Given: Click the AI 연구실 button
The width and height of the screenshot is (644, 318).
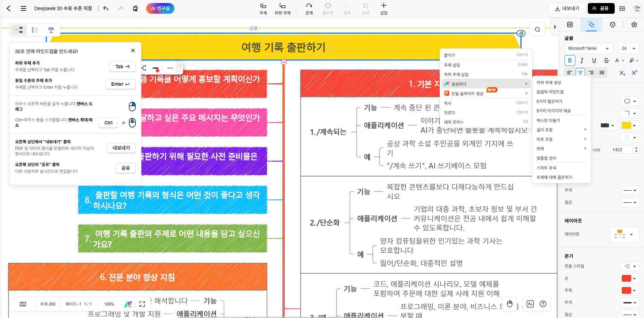Looking at the screenshot, I should click(160, 8).
